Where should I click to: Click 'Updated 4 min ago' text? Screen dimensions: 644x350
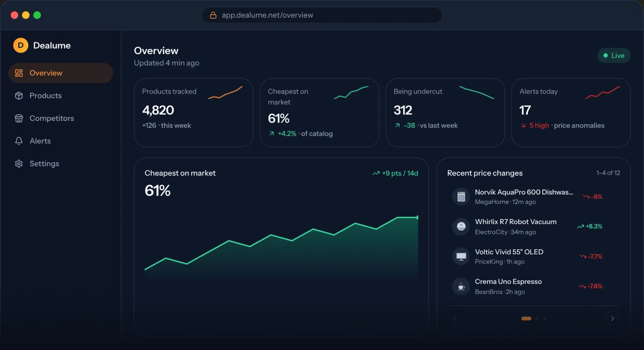click(166, 63)
